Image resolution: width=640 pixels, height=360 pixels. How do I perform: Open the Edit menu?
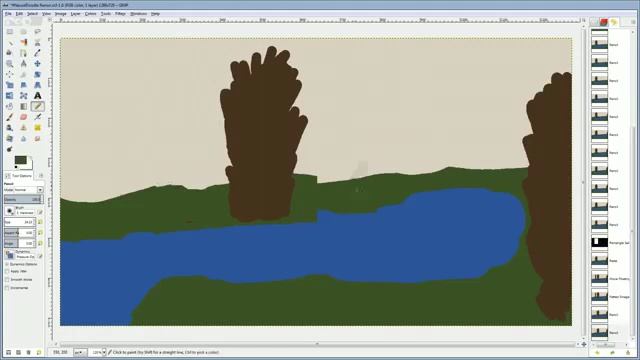tap(19, 14)
